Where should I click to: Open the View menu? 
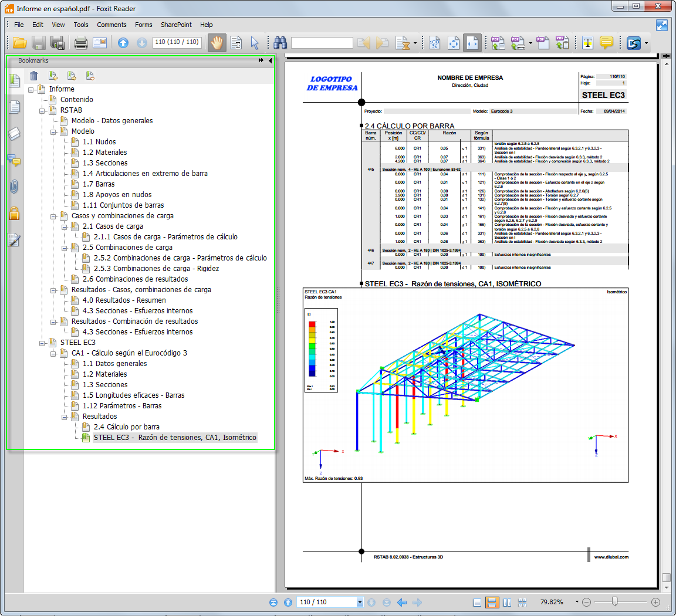click(58, 25)
